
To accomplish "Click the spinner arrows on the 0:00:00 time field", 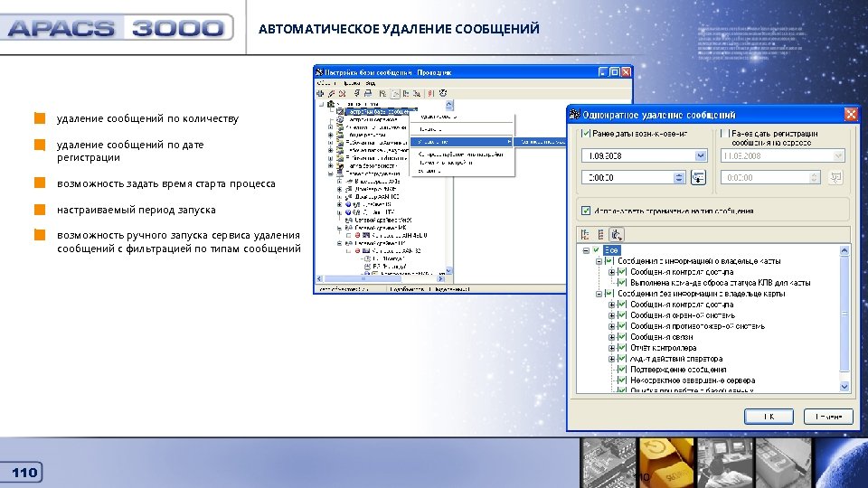I will click(679, 178).
